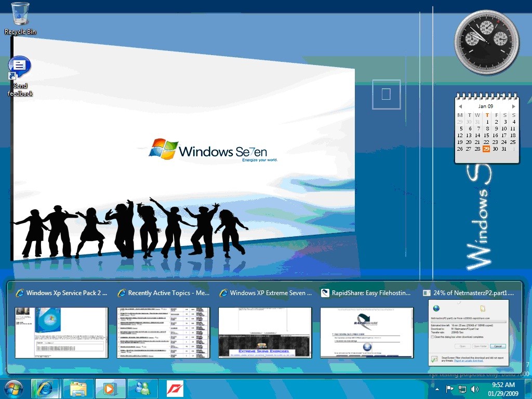This screenshot has height=399, width=532.
Task: Click the Action Center flag icon
Action: [450, 389]
